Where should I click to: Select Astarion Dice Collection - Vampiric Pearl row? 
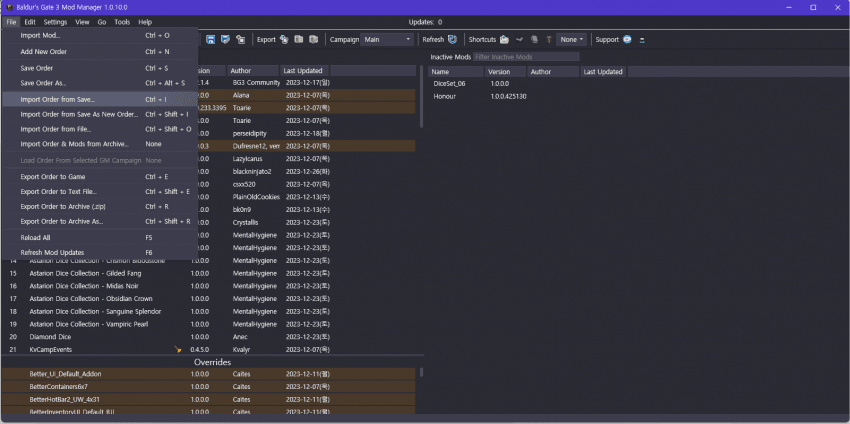[x=209, y=324]
